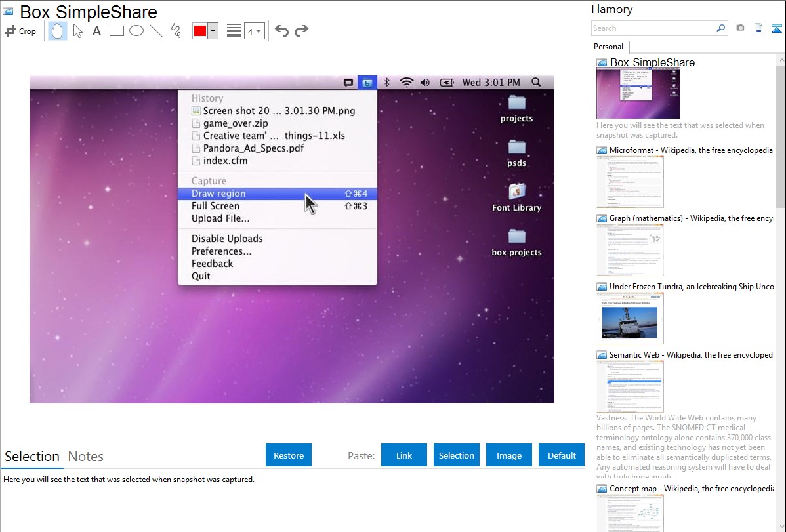Click the document page icon in Flamory panel
The height and width of the screenshot is (532, 786).
click(758, 28)
